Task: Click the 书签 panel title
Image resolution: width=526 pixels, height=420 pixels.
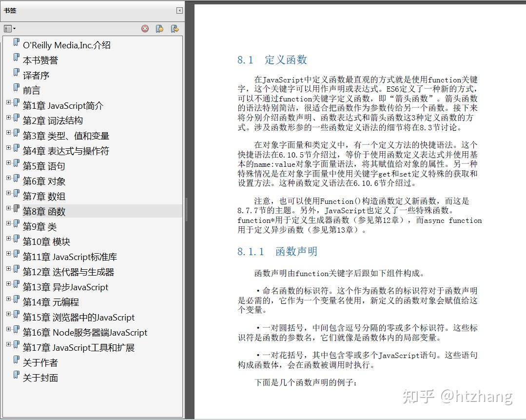Action: point(10,10)
